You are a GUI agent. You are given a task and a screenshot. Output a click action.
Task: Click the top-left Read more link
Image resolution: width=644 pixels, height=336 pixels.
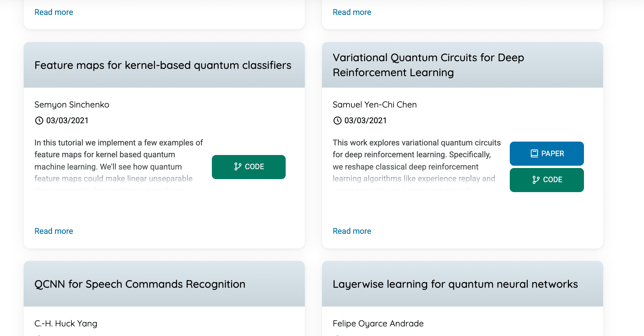click(54, 12)
